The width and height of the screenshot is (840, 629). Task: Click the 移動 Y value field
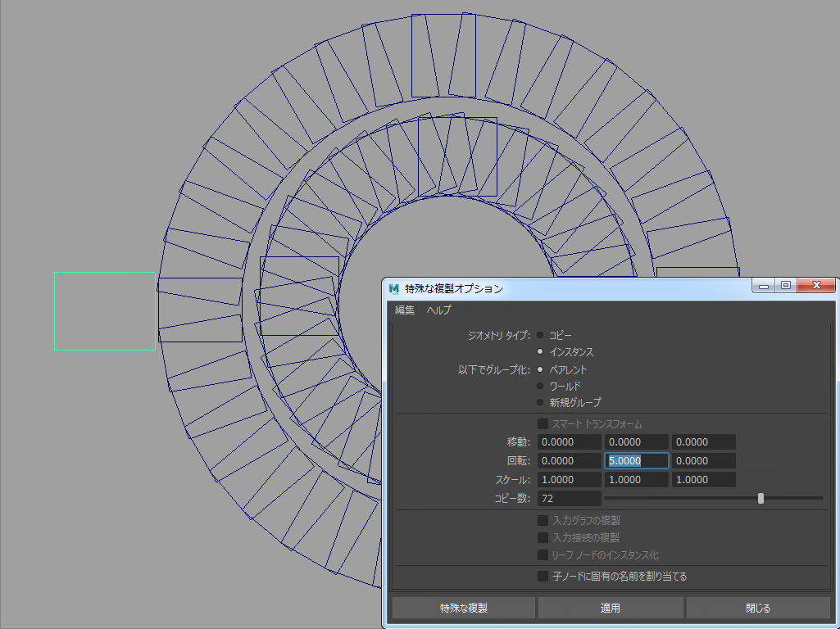(637, 442)
